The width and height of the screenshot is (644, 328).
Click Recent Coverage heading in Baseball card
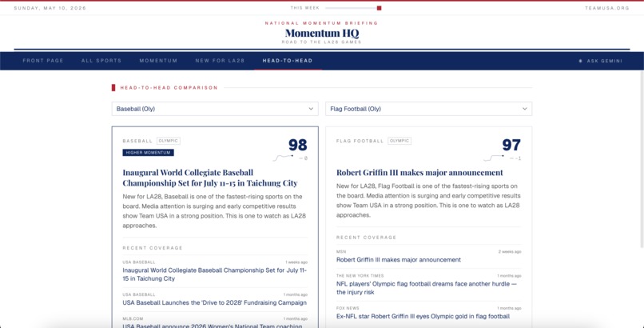pos(153,248)
